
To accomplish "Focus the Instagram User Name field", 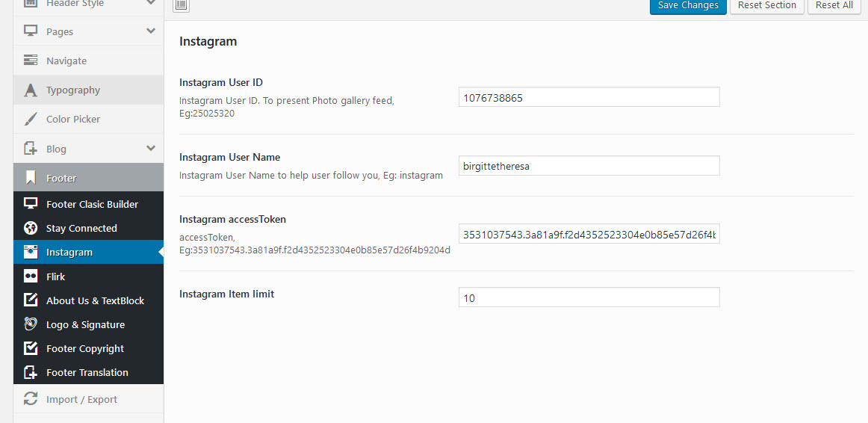I will point(589,166).
